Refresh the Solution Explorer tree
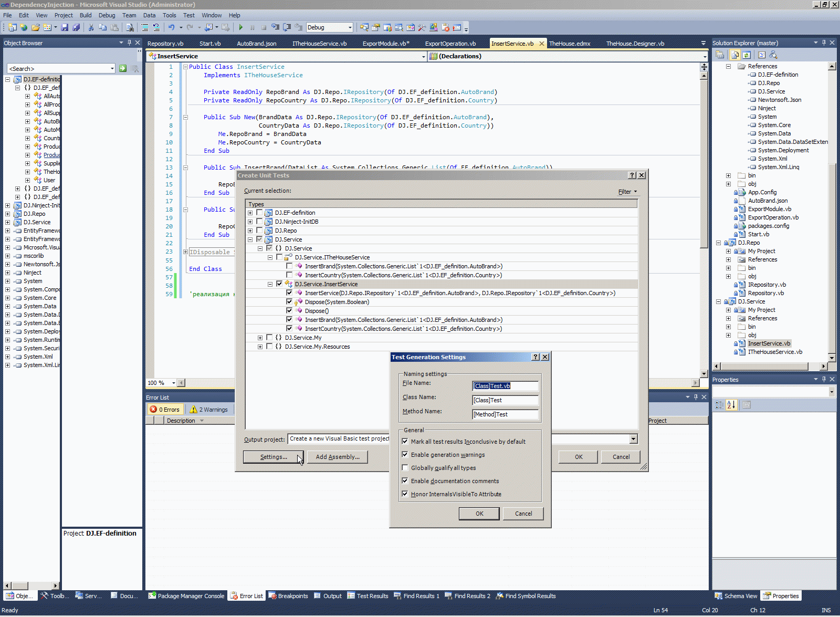Viewport: 840px width, 617px height. [x=746, y=55]
